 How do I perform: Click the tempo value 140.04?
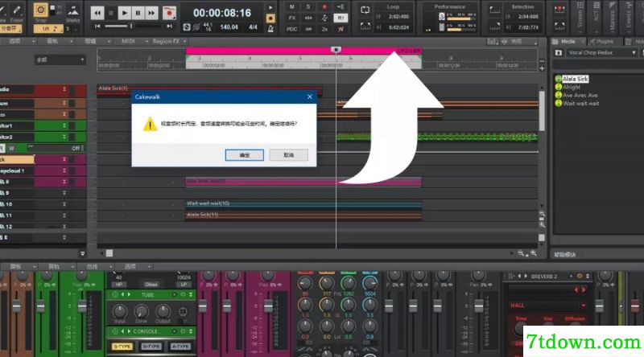(229, 27)
